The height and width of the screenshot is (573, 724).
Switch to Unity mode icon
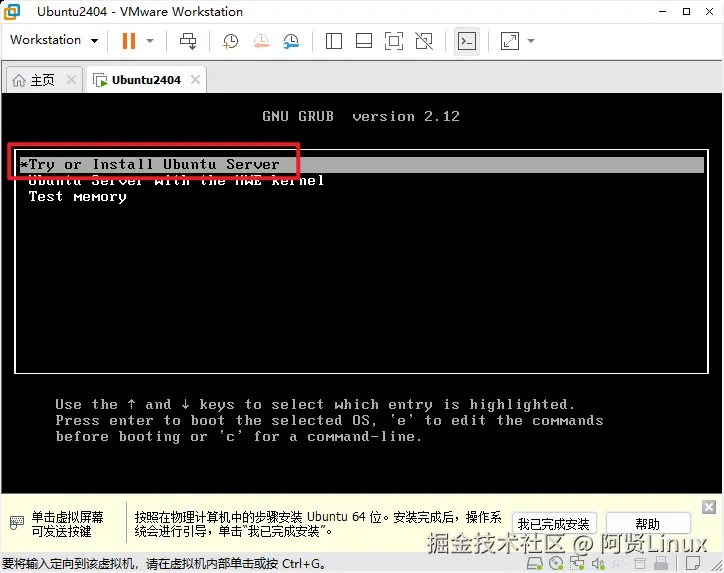pos(424,41)
